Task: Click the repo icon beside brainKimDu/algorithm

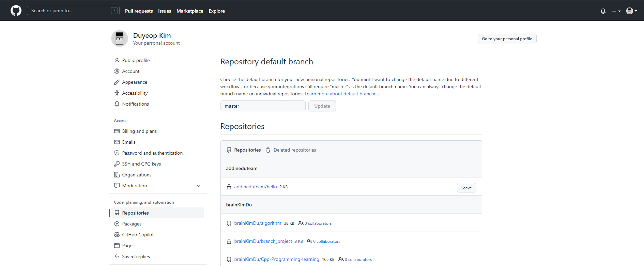Action: coord(229,223)
